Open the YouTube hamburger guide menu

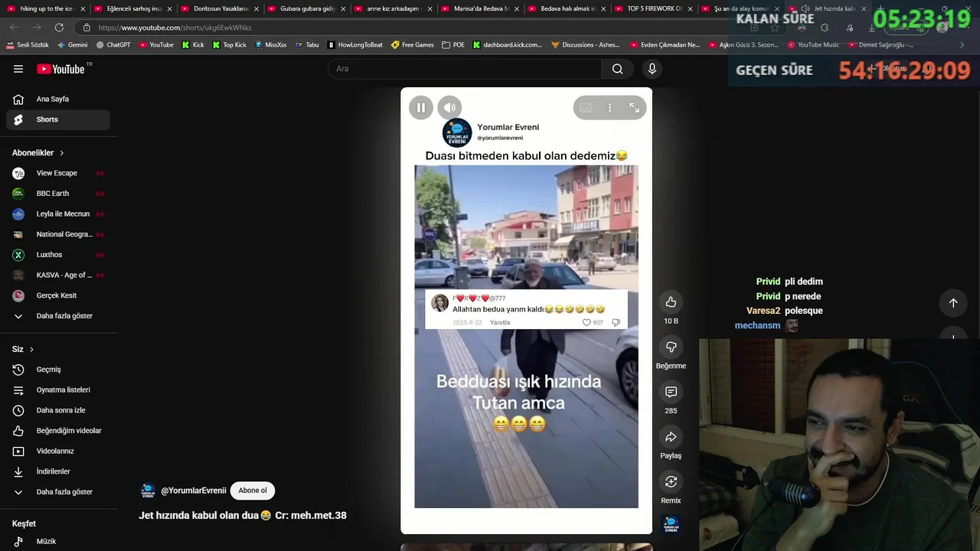tap(18, 69)
